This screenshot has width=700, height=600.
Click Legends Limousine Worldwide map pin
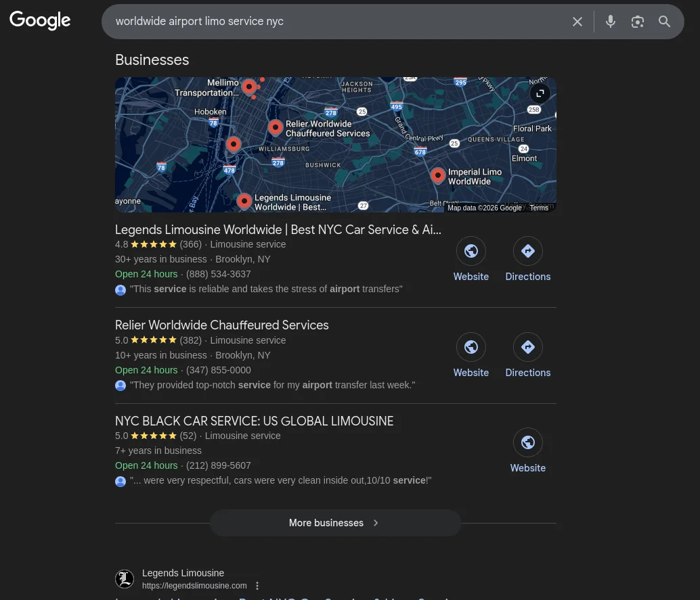tap(244, 201)
